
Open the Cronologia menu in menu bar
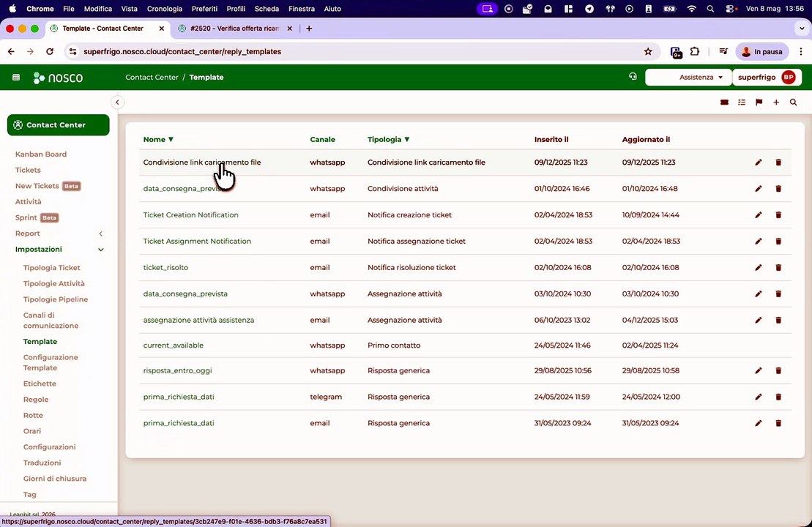pos(165,9)
